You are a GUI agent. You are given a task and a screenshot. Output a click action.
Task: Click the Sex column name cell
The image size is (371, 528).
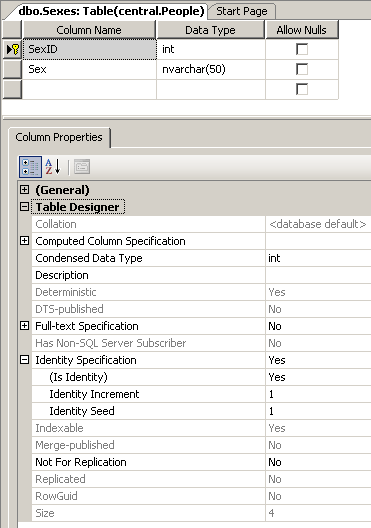pyautogui.click(x=90, y=69)
